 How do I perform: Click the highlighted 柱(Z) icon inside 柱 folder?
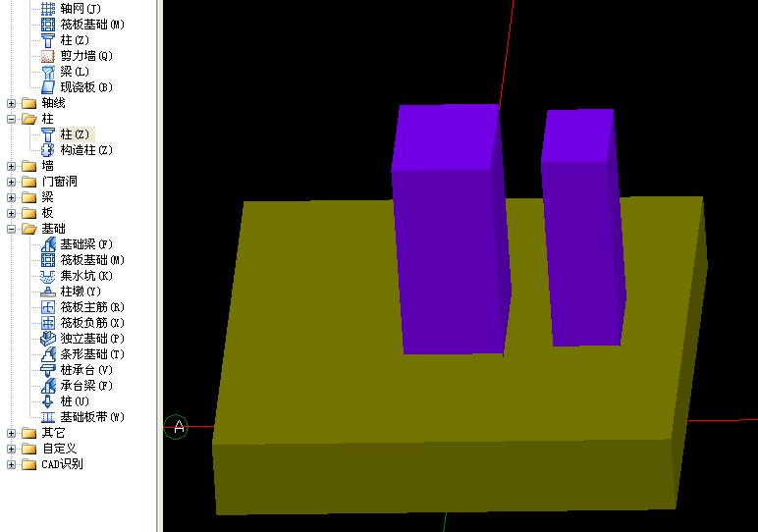click(48, 134)
